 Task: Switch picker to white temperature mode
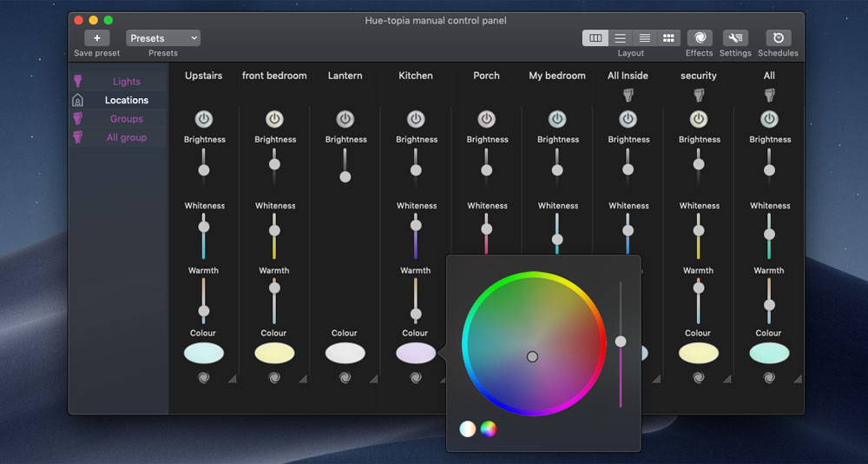[468, 428]
